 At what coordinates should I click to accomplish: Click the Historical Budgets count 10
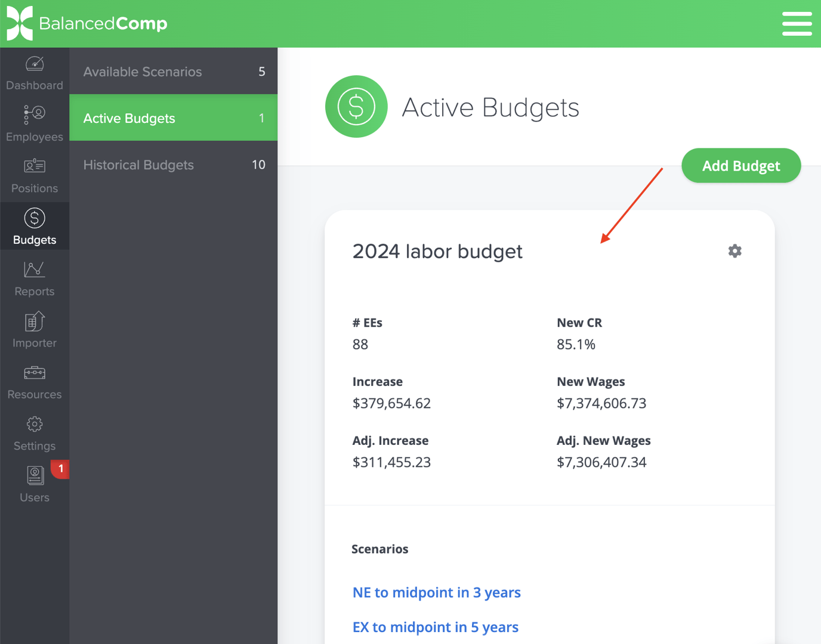point(258,165)
